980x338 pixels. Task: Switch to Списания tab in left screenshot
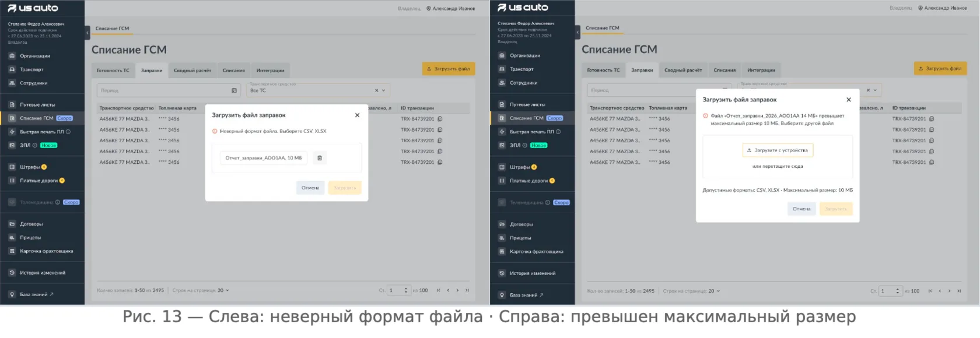click(x=234, y=71)
